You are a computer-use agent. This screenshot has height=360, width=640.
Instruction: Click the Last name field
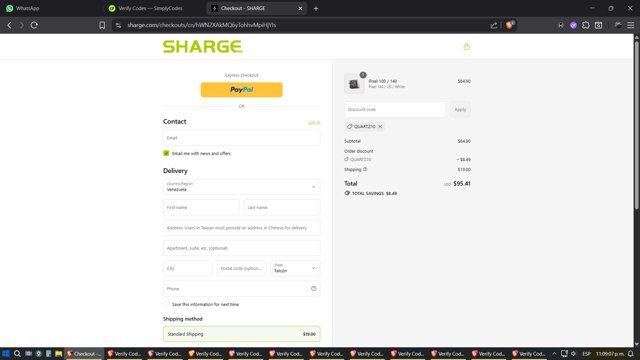click(282, 207)
